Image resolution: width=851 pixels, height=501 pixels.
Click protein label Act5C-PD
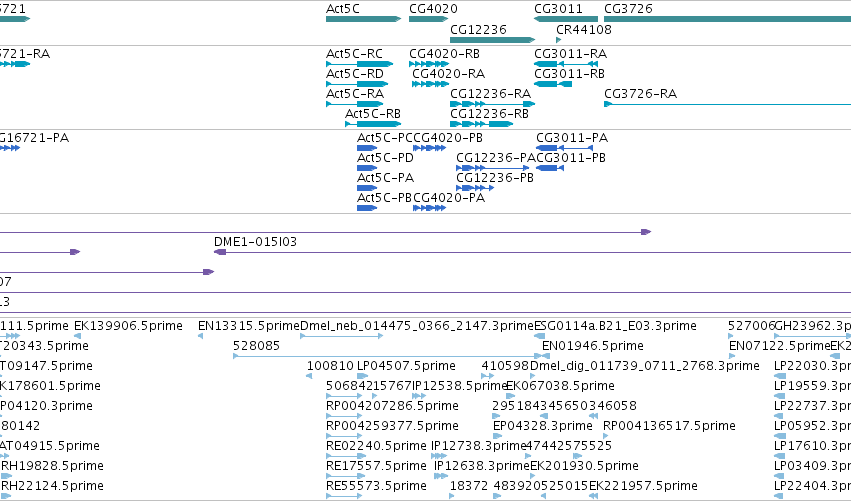tap(385, 158)
